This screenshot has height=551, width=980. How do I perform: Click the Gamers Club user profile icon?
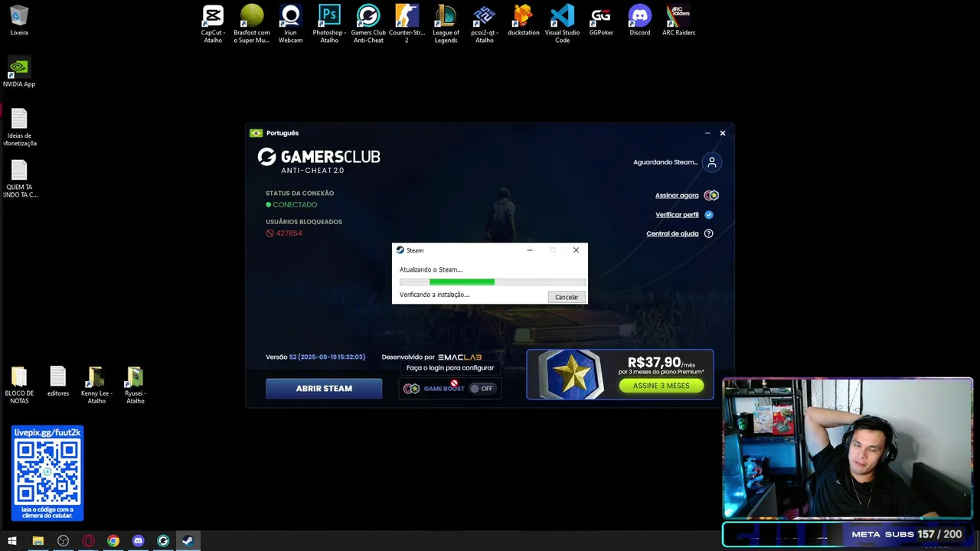point(712,162)
